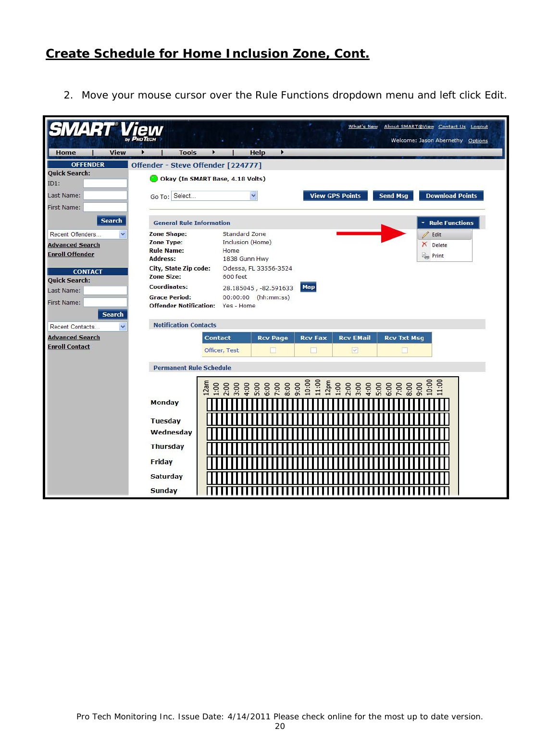
Task: Open the Tools menu
Action: pos(188,153)
